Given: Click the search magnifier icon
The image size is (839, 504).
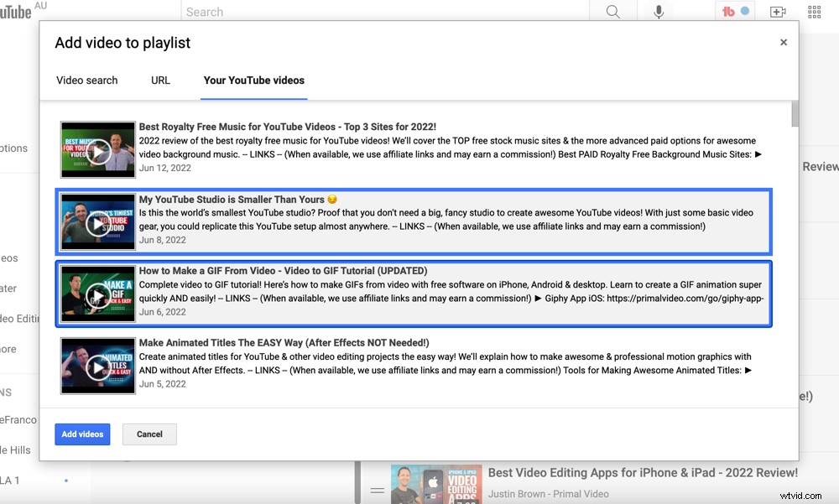Looking at the screenshot, I should click(x=613, y=11).
